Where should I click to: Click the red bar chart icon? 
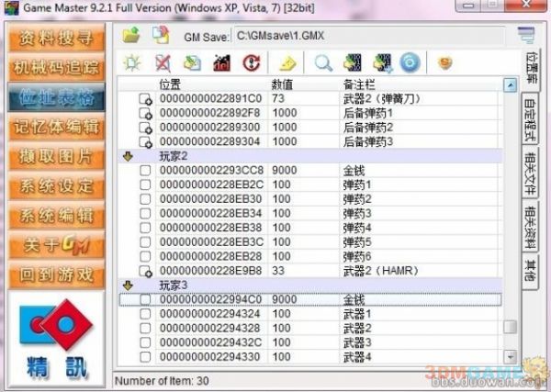pos(220,63)
